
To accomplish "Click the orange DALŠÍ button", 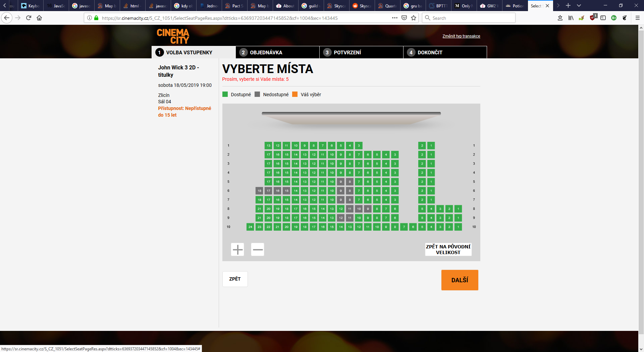I will pos(460,280).
